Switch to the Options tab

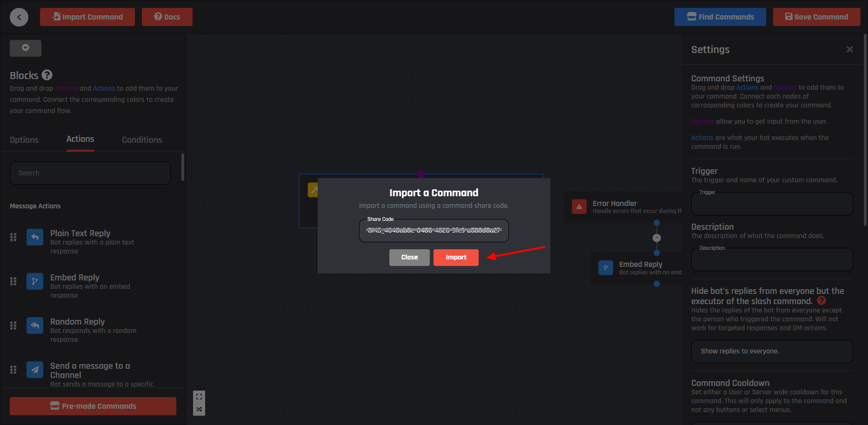(x=24, y=140)
